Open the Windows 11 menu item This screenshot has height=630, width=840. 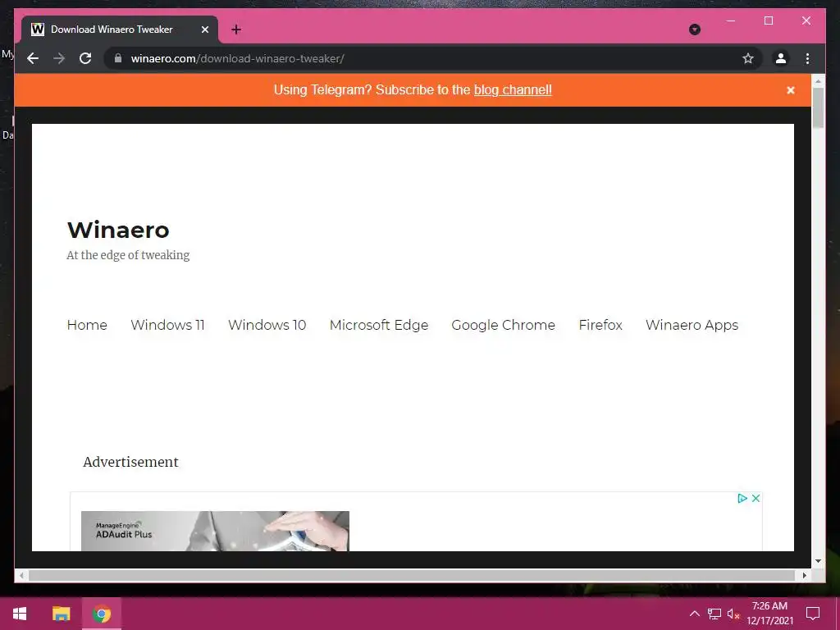(x=167, y=325)
